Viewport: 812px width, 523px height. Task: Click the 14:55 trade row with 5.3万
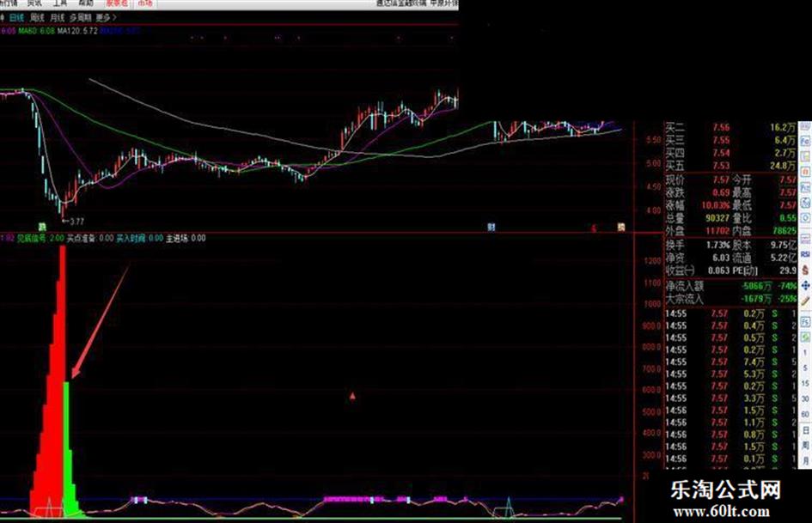coord(730,374)
